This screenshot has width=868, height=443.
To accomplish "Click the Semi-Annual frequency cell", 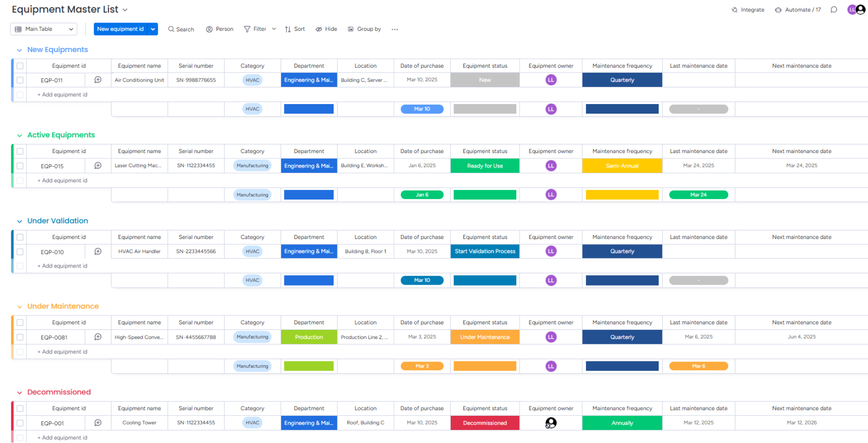I will [622, 166].
